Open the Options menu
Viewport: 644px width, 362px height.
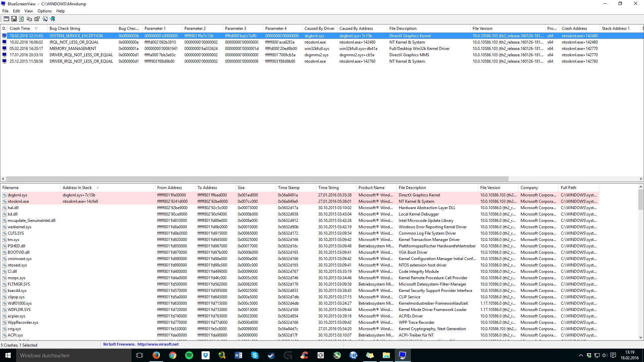(44, 11)
